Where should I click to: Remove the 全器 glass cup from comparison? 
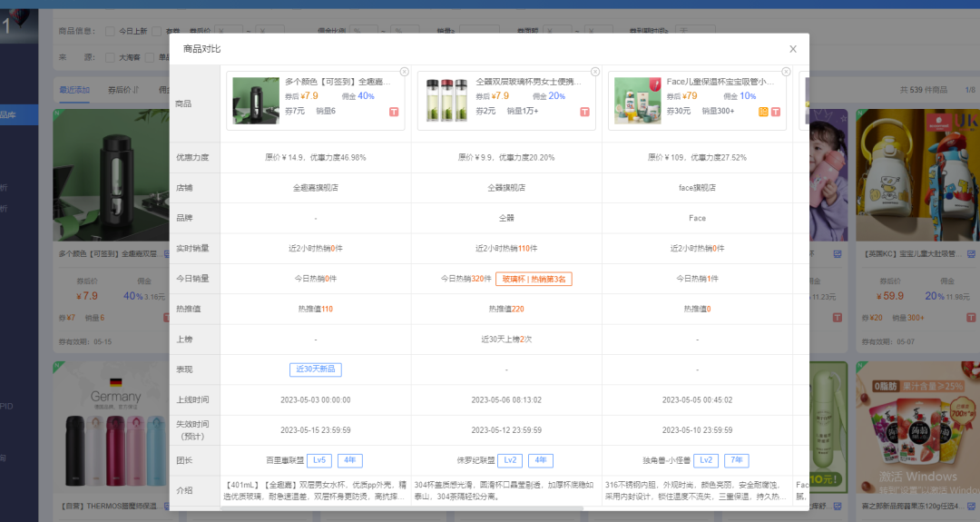(x=595, y=72)
